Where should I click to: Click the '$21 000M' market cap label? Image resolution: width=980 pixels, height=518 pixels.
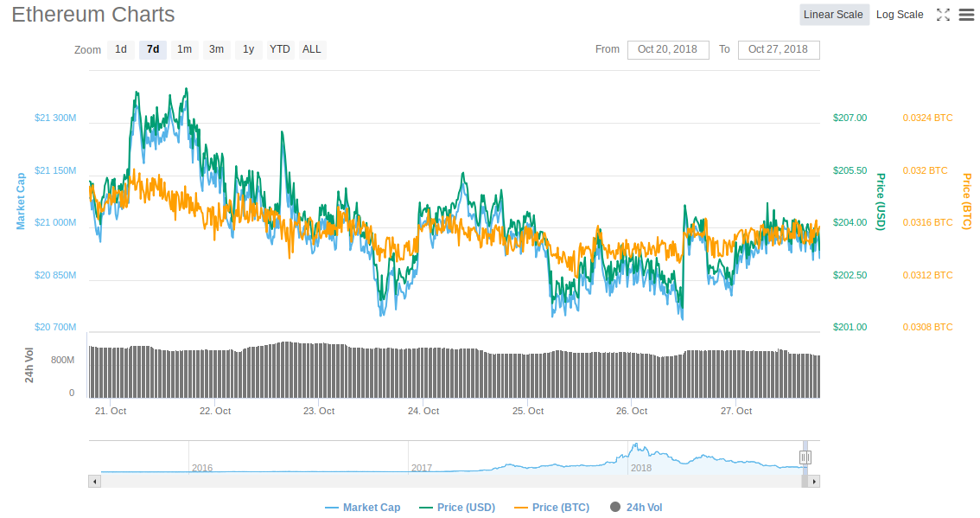pyautogui.click(x=55, y=222)
